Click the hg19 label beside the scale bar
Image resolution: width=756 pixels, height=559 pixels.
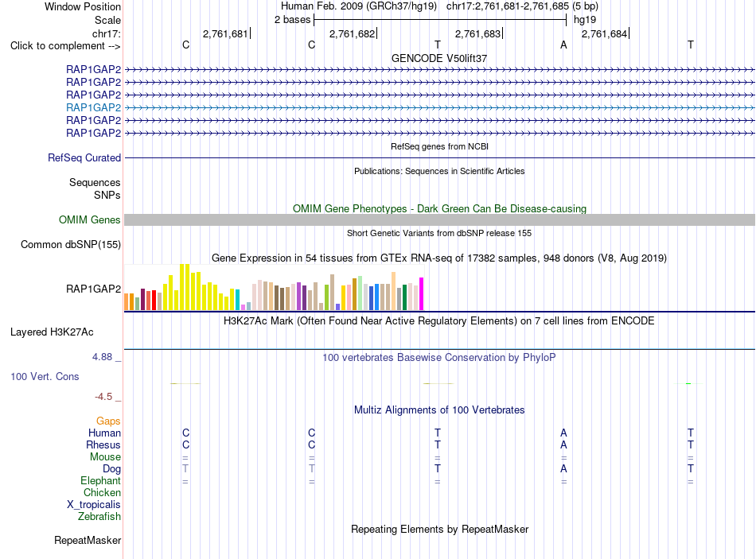(585, 20)
